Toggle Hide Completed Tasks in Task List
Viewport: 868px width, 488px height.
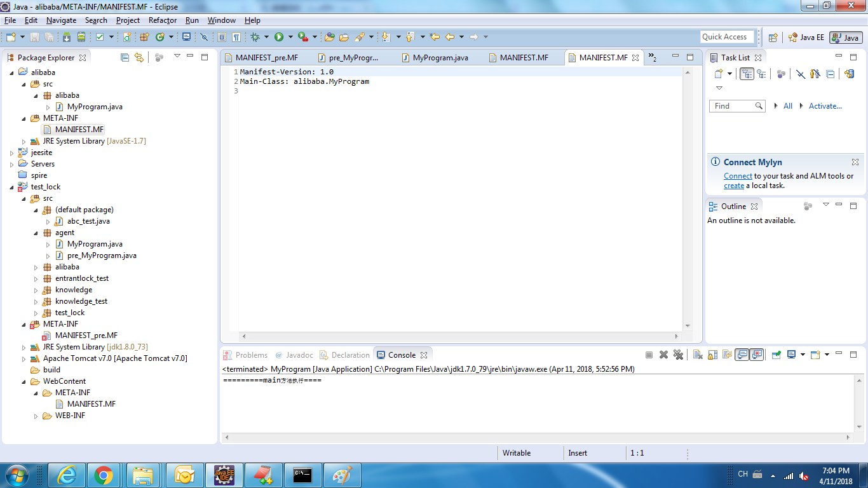pos(800,74)
